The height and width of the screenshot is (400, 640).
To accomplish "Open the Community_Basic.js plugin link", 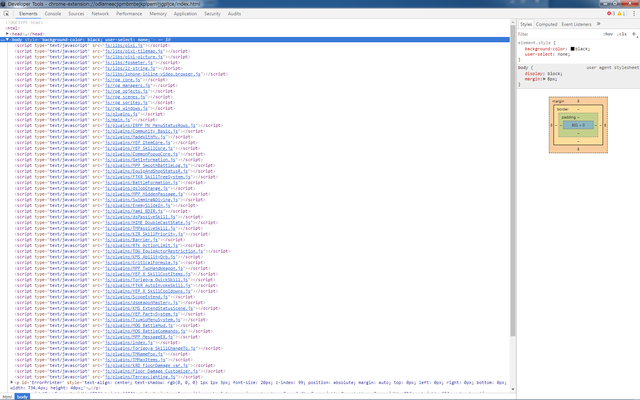I will pyautogui.click(x=142, y=131).
